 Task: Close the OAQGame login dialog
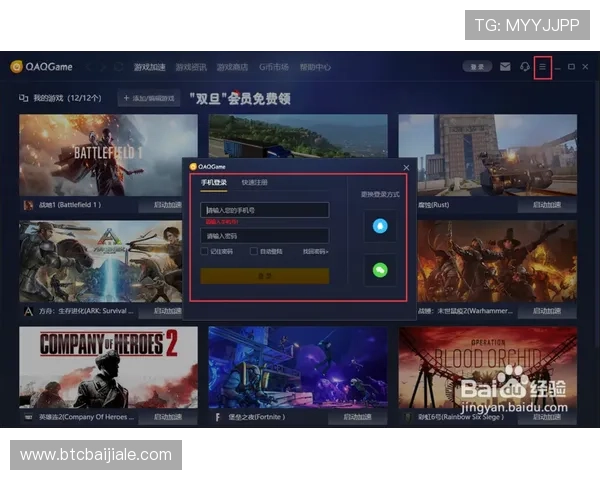[405, 167]
